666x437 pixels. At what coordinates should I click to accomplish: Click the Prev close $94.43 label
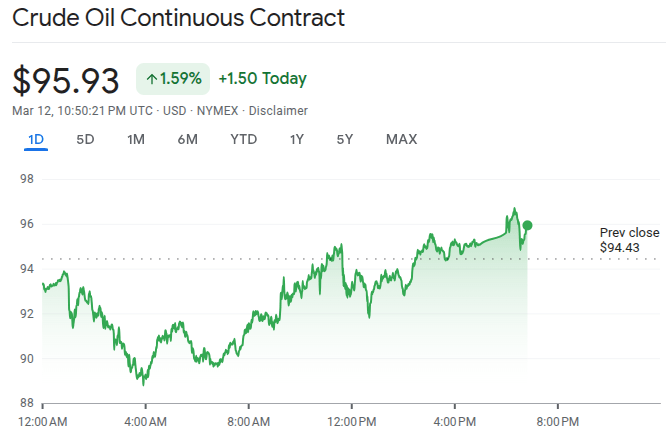[x=629, y=240]
